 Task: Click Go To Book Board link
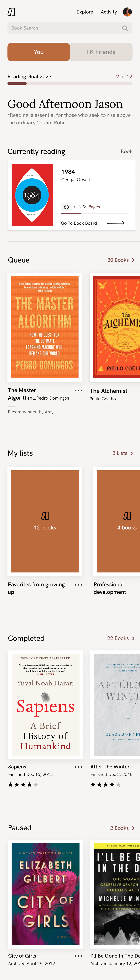[79, 223]
